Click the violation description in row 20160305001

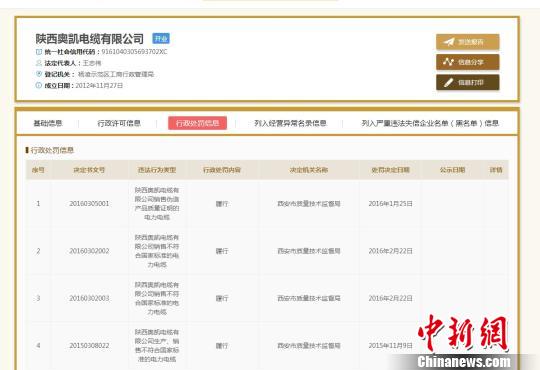point(157,204)
